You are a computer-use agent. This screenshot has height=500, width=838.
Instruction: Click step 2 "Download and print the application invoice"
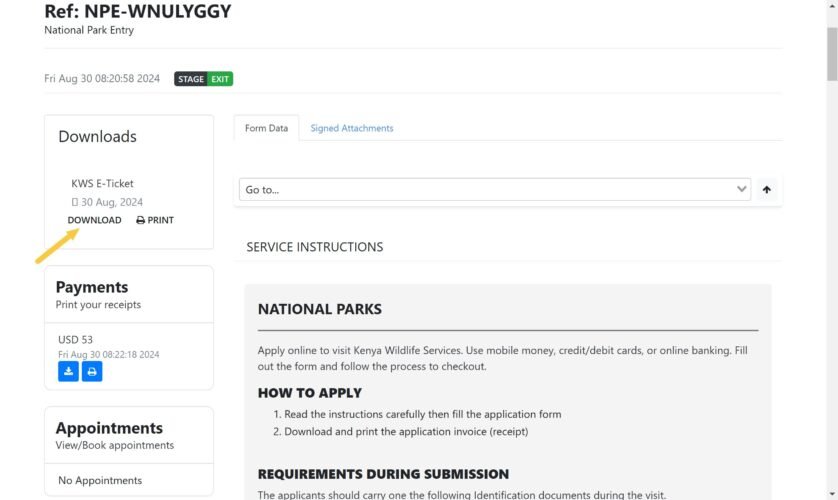[406, 432]
